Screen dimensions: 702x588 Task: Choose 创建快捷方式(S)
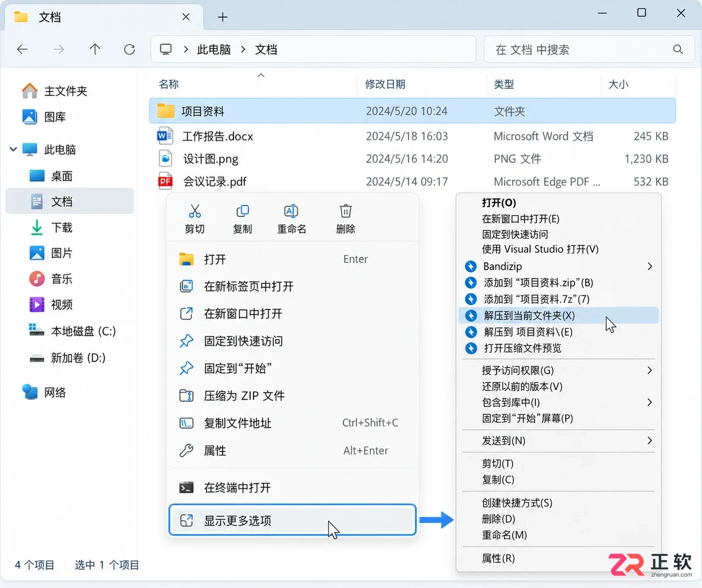coord(559,503)
